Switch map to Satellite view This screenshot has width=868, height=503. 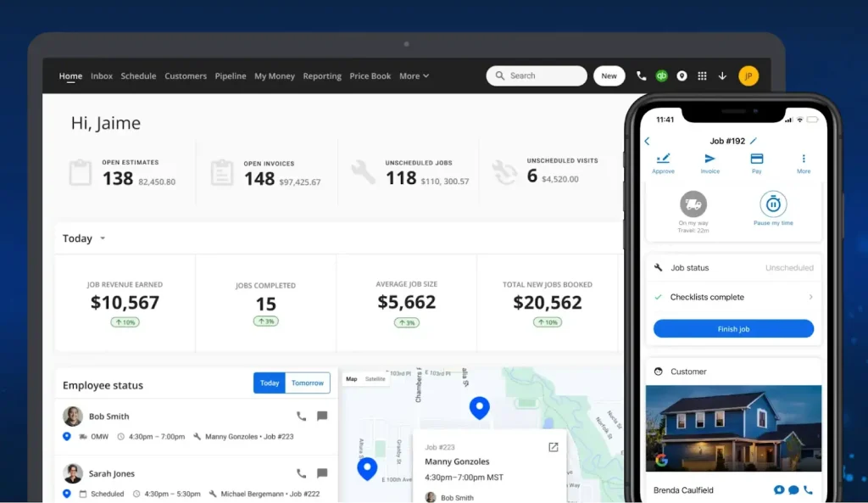coord(376,379)
